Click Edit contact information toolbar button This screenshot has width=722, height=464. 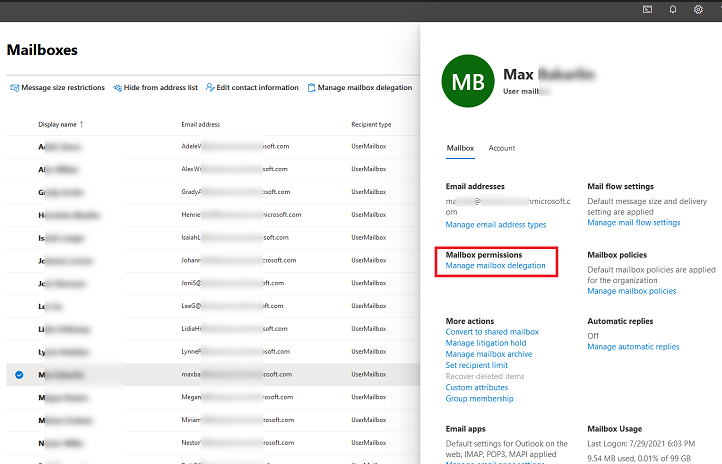(x=252, y=87)
